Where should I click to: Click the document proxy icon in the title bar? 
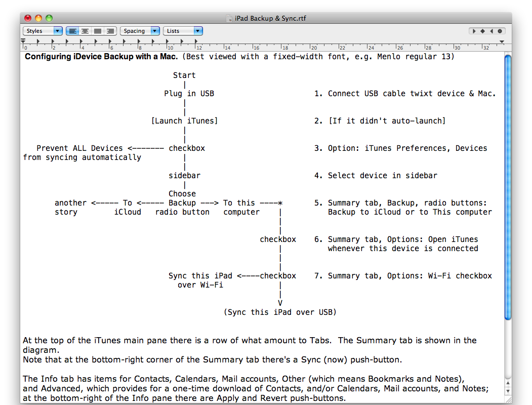tap(229, 18)
